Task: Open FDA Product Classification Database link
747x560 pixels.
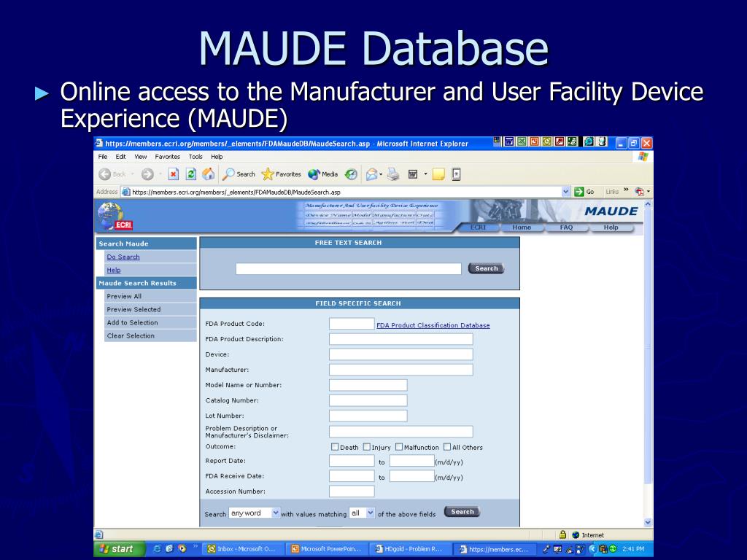Action: coord(433,325)
